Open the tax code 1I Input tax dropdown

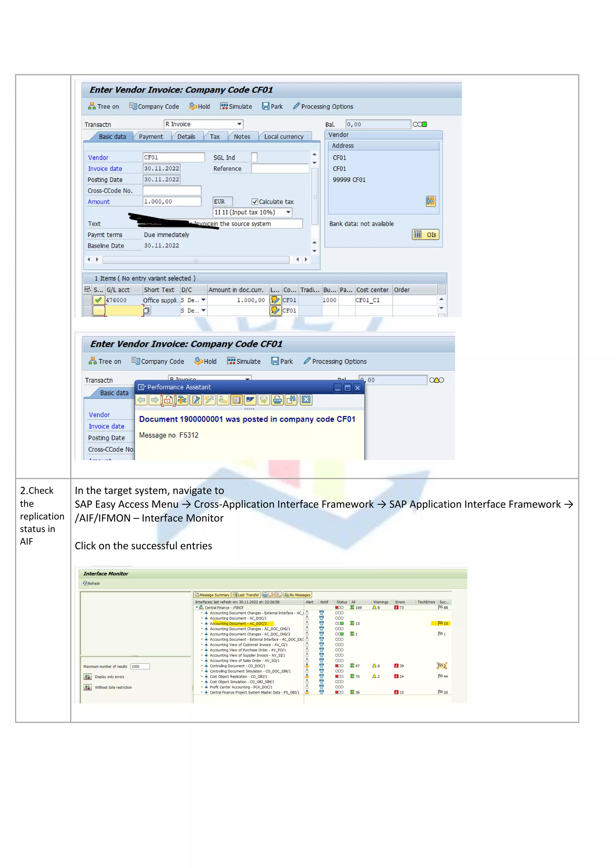pyautogui.click(x=288, y=212)
